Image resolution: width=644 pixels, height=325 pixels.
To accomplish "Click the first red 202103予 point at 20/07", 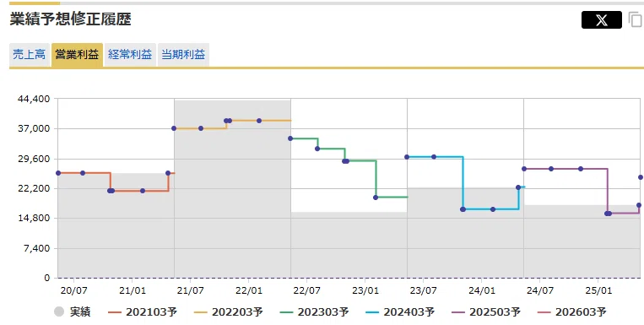I will pos(58,173).
